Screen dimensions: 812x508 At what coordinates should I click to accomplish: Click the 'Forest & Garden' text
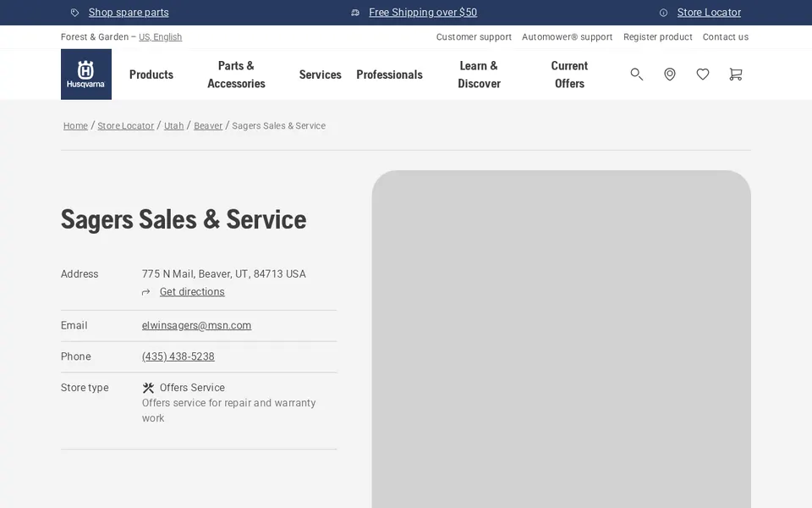95,36
